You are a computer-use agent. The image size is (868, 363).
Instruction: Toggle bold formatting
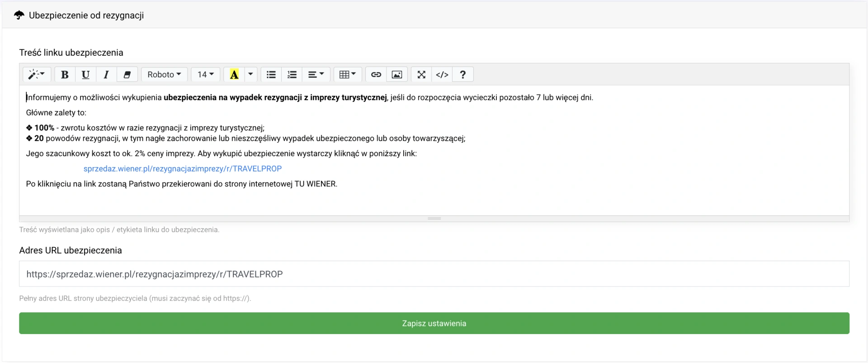click(x=65, y=75)
